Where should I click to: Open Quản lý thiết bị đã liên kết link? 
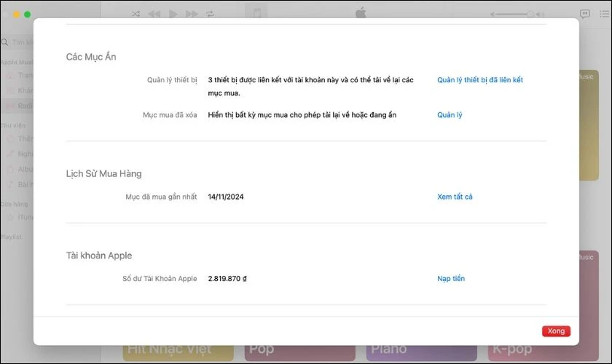coord(479,80)
